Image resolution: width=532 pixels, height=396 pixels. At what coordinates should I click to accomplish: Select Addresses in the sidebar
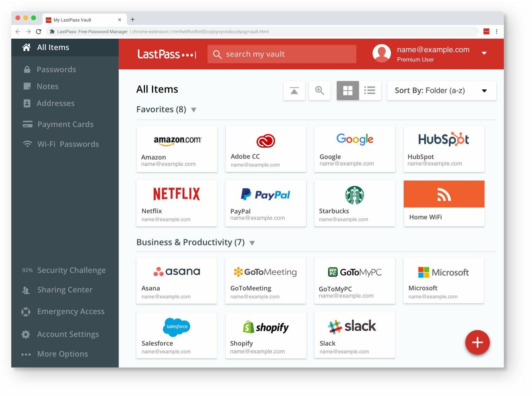point(56,103)
